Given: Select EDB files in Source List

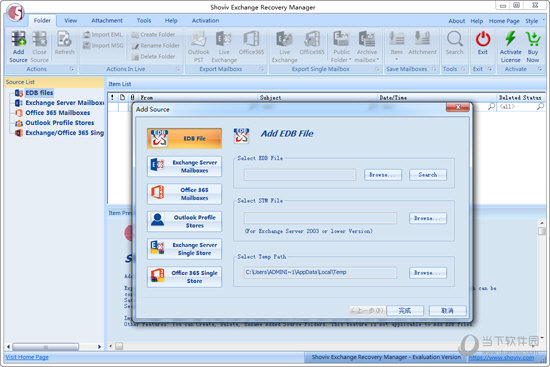Looking at the screenshot, I should [x=39, y=93].
